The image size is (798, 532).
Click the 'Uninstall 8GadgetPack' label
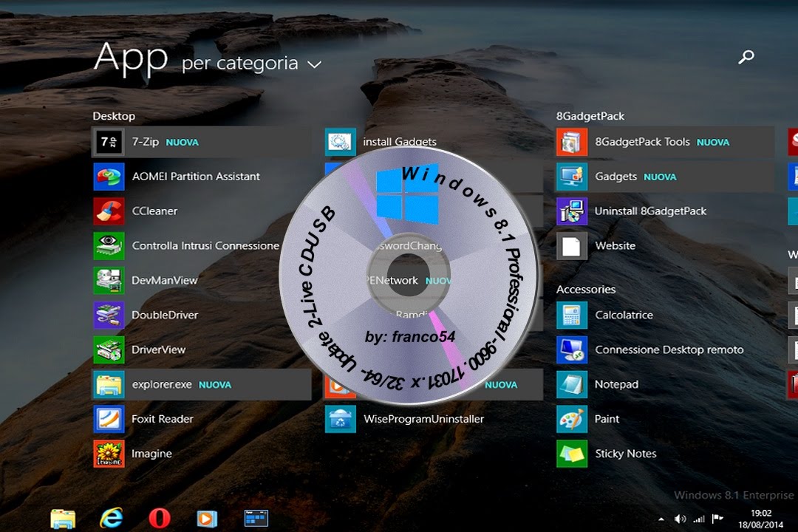(650, 211)
